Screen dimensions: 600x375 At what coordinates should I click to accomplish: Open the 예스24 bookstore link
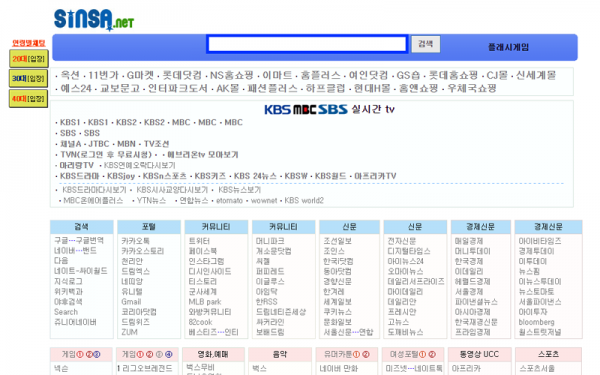click(x=76, y=88)
